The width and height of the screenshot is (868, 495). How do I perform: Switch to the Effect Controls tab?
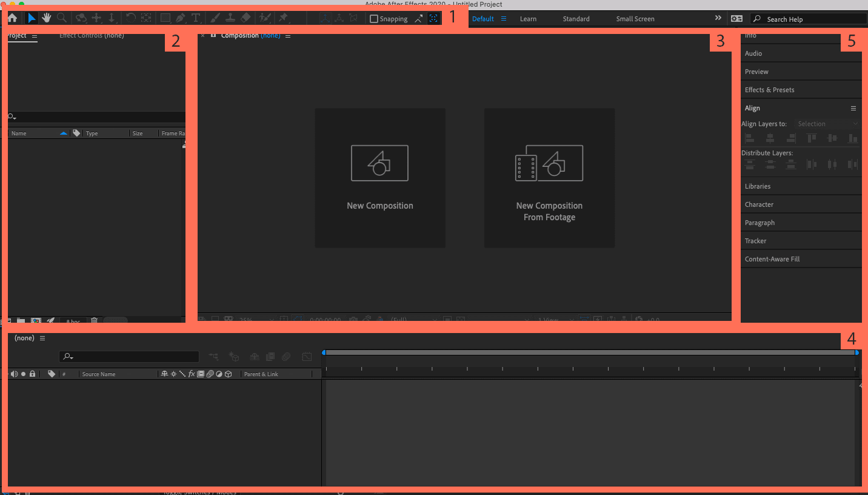91,35
